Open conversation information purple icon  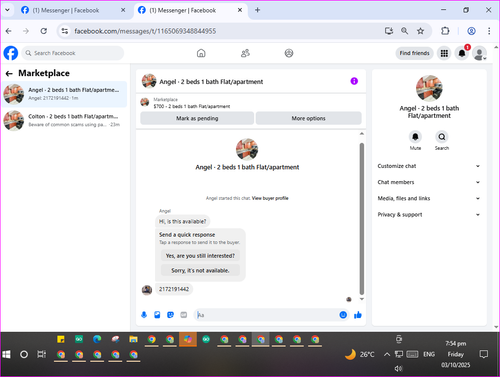click(354, 81)
